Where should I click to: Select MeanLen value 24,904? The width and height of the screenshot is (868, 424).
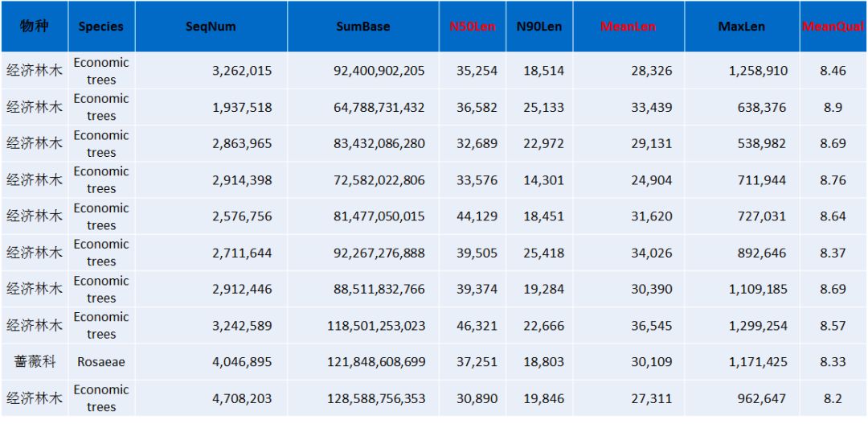[651, 180]
